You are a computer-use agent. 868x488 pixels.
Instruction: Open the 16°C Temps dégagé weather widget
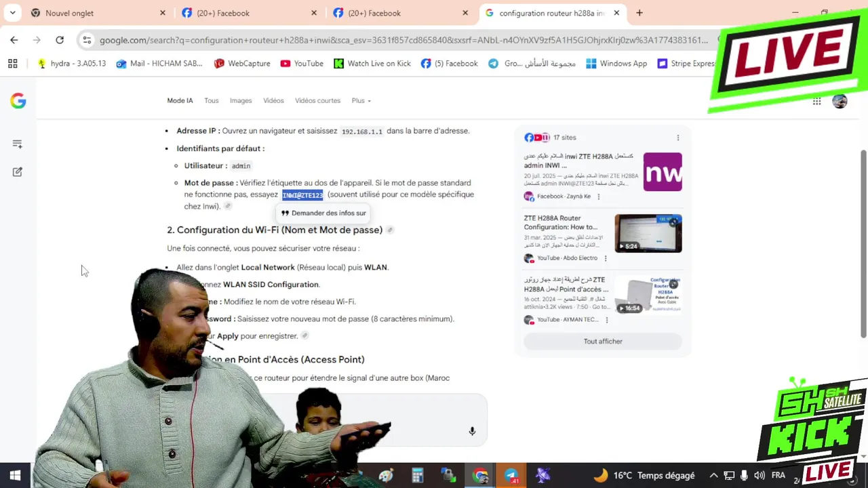click(644, 476)
